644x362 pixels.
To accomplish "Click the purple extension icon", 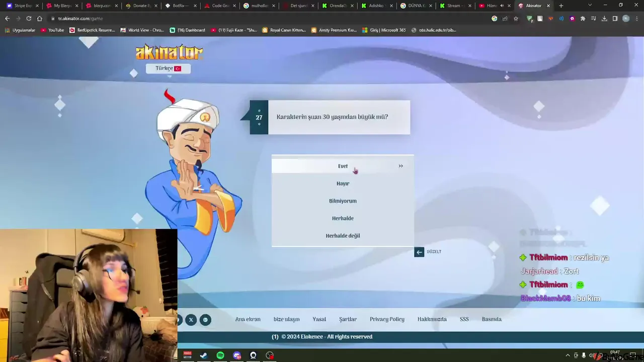I will point(572,19).
